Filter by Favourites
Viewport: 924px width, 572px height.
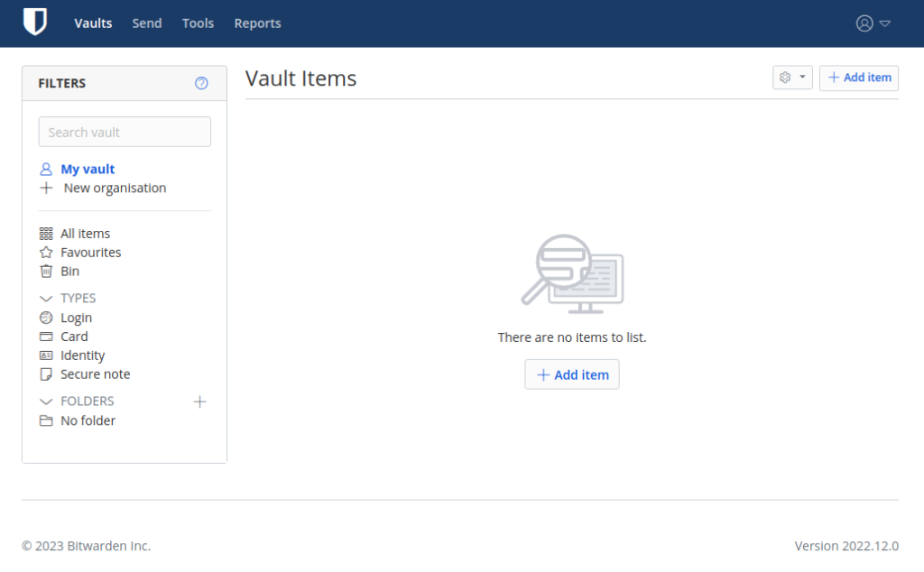click(x=91, y=252)
